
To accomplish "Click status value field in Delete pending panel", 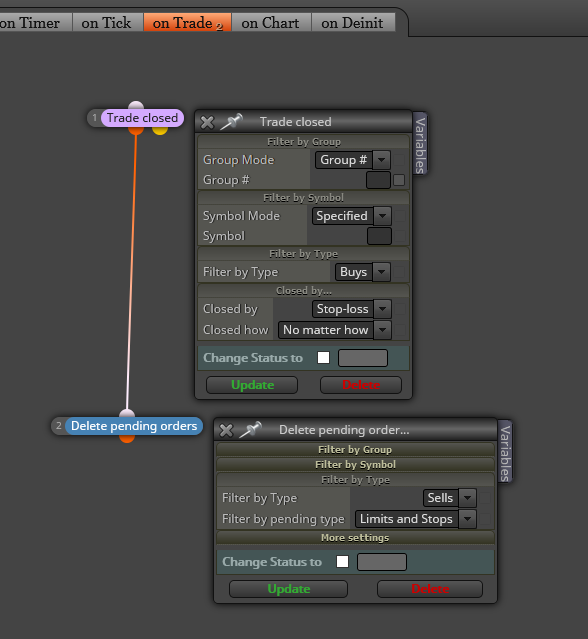I will [382, 562].
